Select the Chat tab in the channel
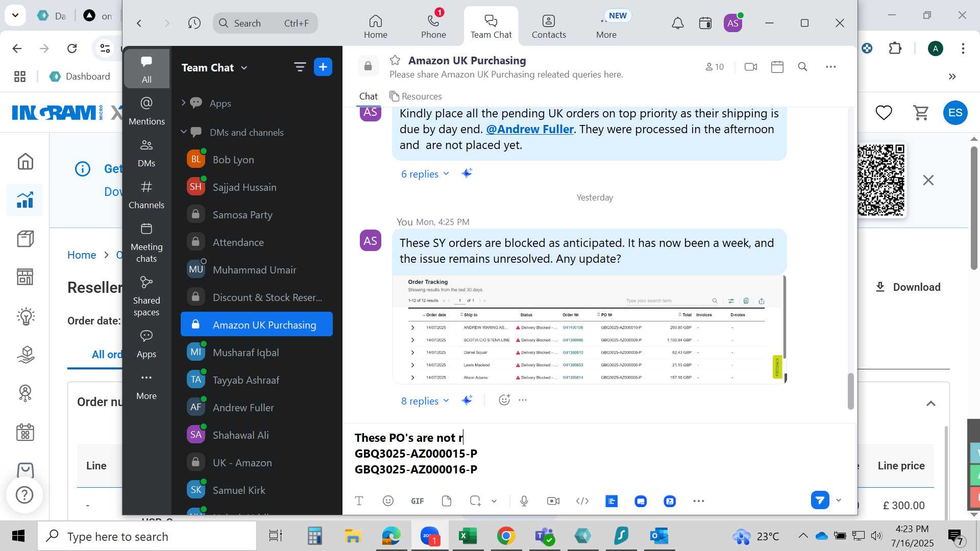 [x=368, y=96]
